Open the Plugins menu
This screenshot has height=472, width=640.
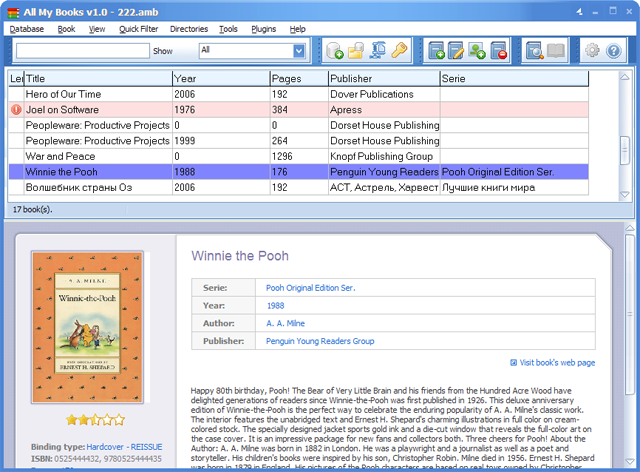pyautogui.click(x=263, y=29)
